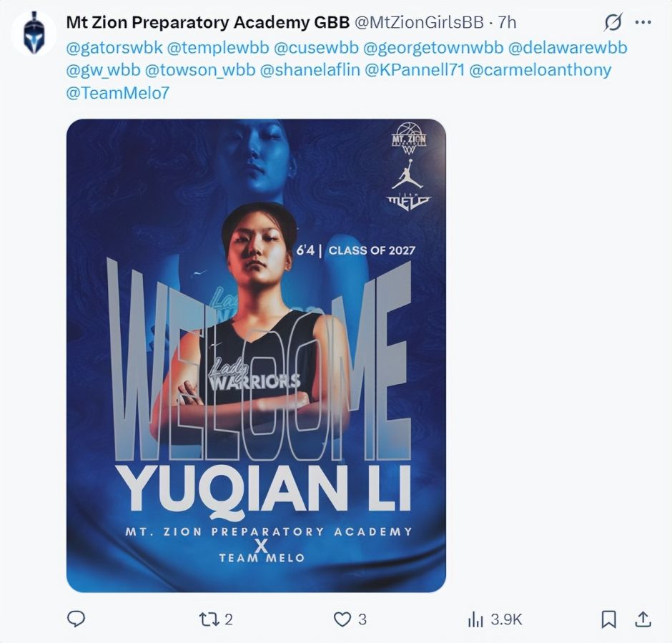Screen dimensions: 672x643
Task: Like the tweet with heart icon
Action: [342, 619]
